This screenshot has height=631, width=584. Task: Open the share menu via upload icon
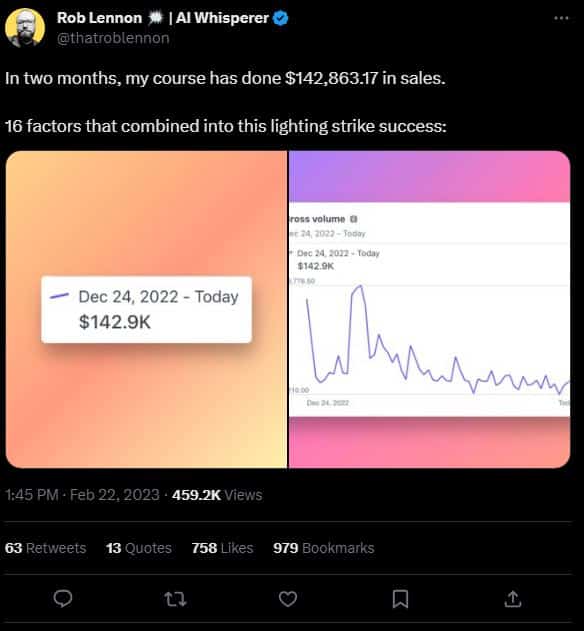click(x=513, y=598)
